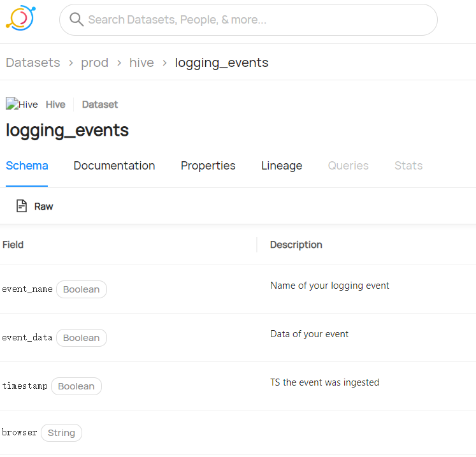The height and width of the screenshot is (457, 476).
Task: Click the Boolean tag for timestamp
Action: [76, 386]
